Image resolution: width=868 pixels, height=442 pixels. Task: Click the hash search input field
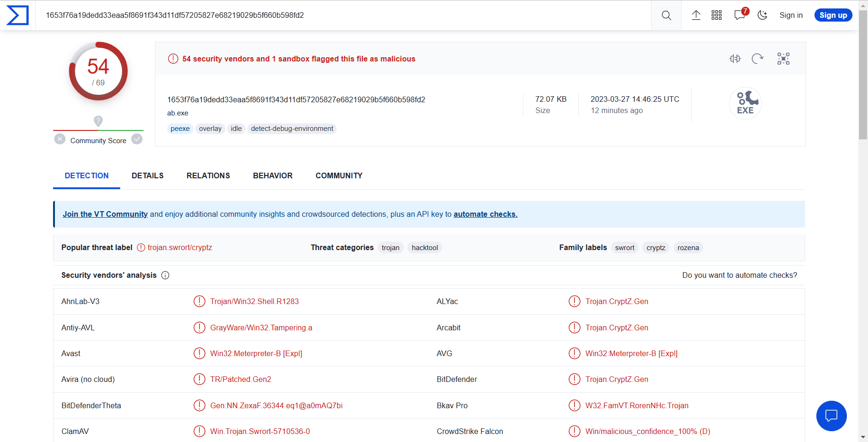[343, 15]
